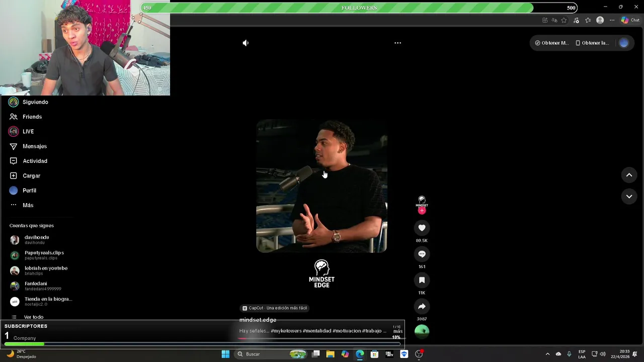The height and width of the screenshot is (362, 644).
Task: Open the Fanfedani account
Action: (36, 286)
